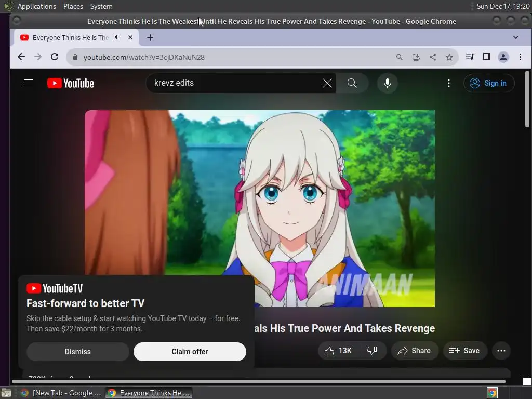This screenshot has width=532, height=399.
Task: Click the clock showing Sun Dec 17, 19:20
Action: 503,6
